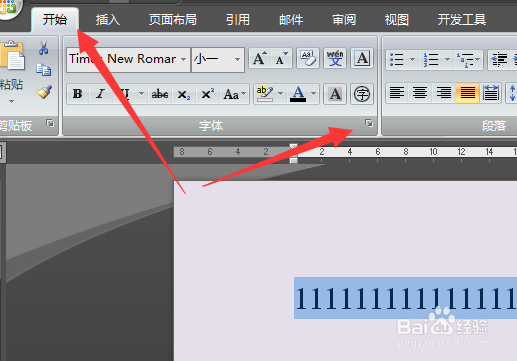
Task: Apply distributed alignment
Action: [x=490, y=93]
